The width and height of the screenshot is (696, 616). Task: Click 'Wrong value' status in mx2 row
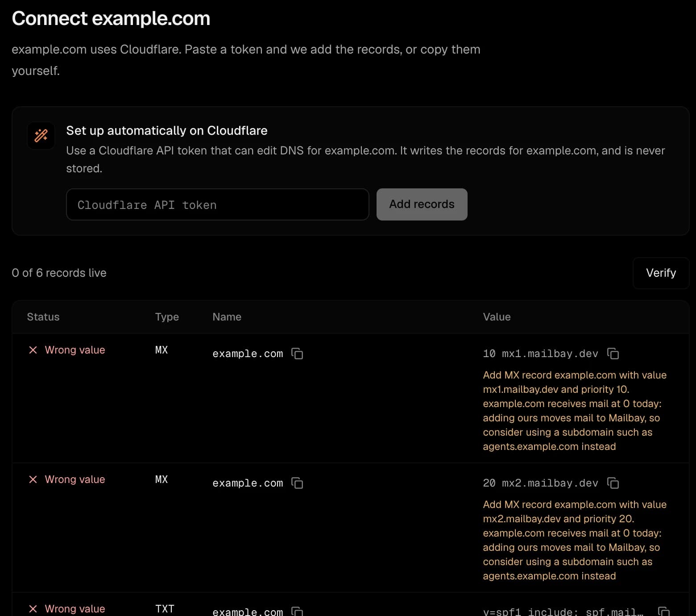[x=75, y=479]
